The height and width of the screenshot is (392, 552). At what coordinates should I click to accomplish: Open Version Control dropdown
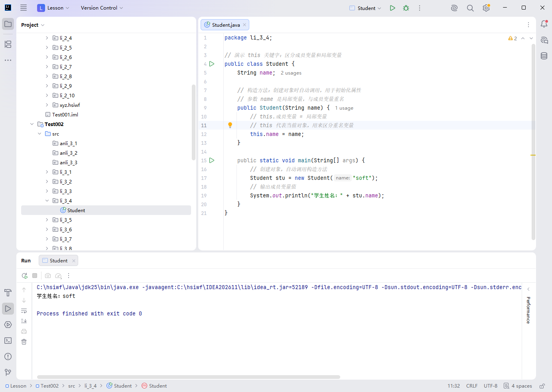click(102, 8)
